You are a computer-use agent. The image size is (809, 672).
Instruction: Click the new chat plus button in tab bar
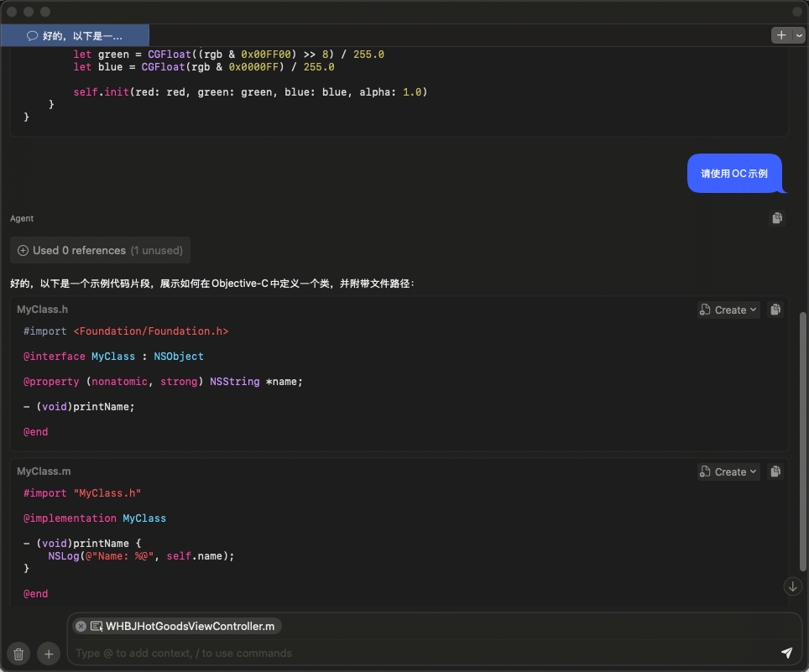[x=781, y=35]
